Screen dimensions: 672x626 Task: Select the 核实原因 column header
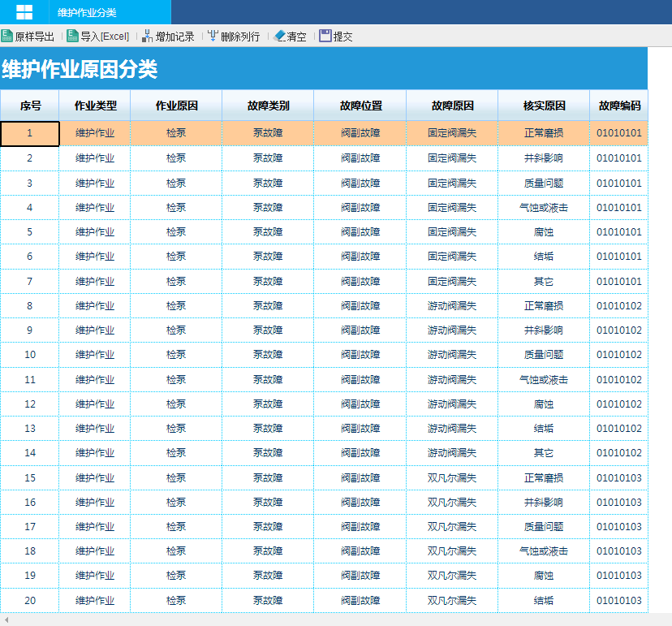pos(544,106)
